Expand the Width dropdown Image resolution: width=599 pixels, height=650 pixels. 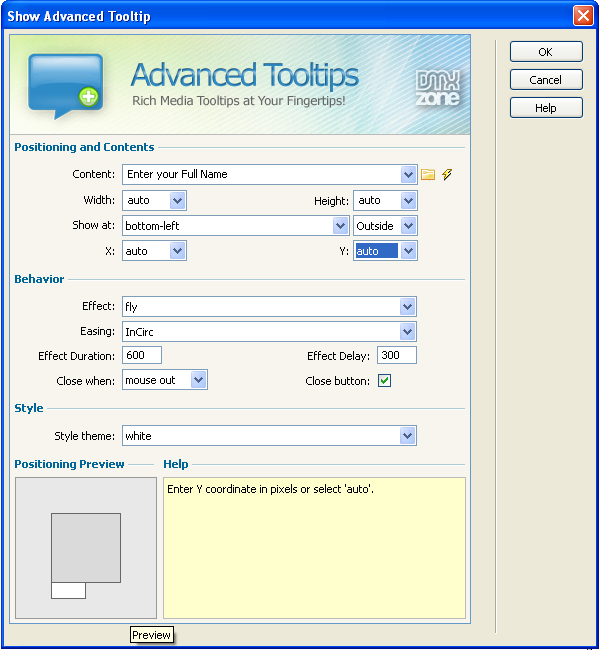(177, 201)
